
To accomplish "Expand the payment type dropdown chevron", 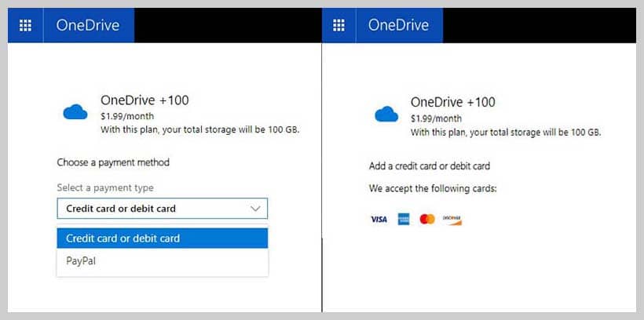I will (255, 209).
